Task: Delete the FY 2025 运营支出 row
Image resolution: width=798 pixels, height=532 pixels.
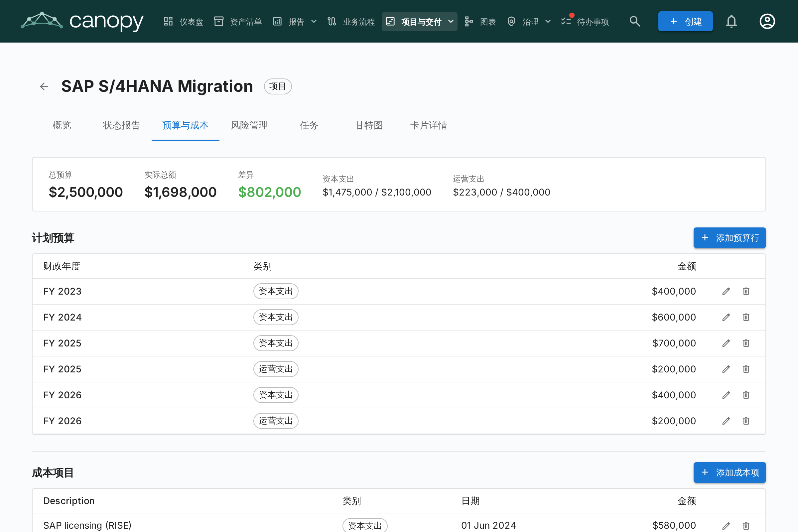Action: click(x=746, y=369)
